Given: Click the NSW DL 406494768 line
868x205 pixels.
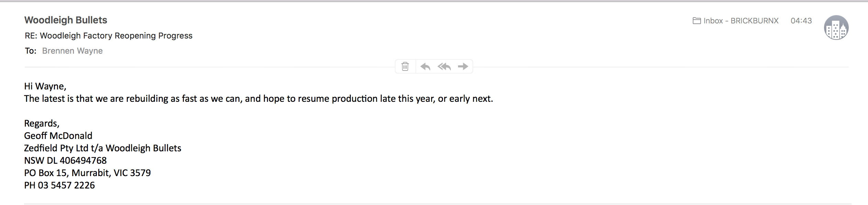Looking at the screenshot, I should (65, 161).
